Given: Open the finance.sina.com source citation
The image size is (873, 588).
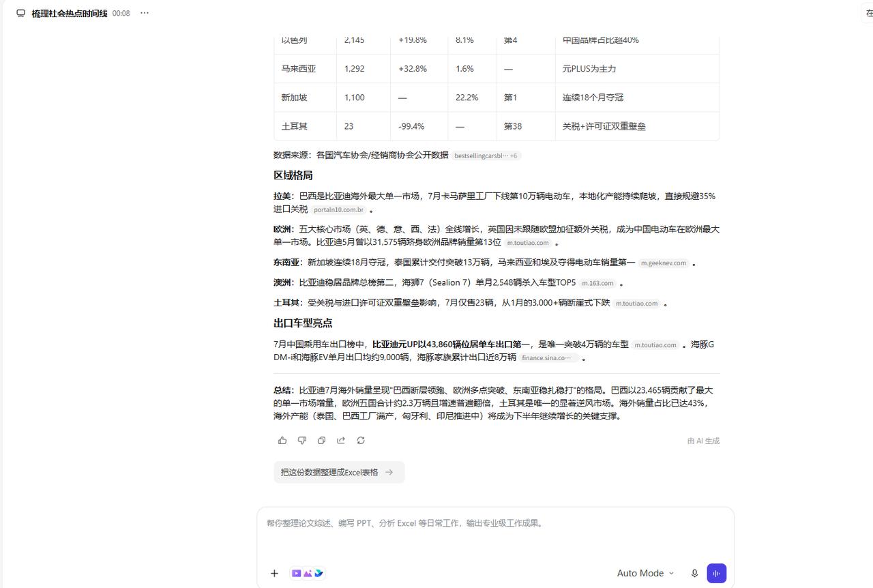Looking at the screenshot, I should pos(549,357).
